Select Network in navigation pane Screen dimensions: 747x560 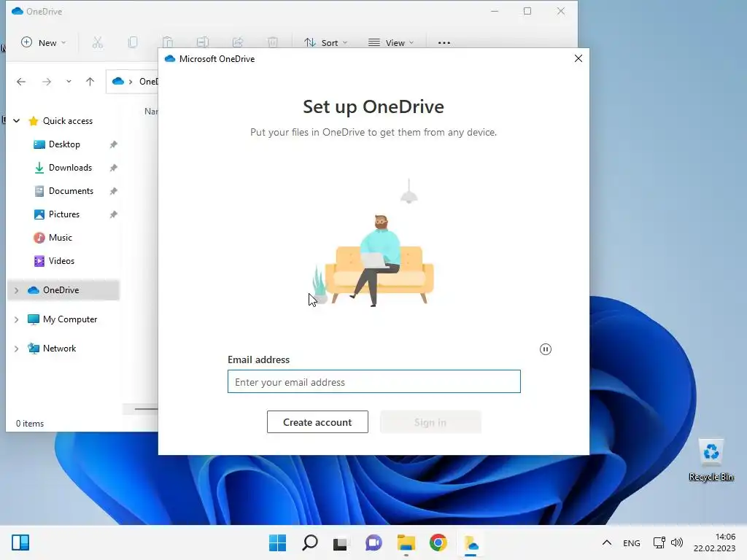[59, 349]
